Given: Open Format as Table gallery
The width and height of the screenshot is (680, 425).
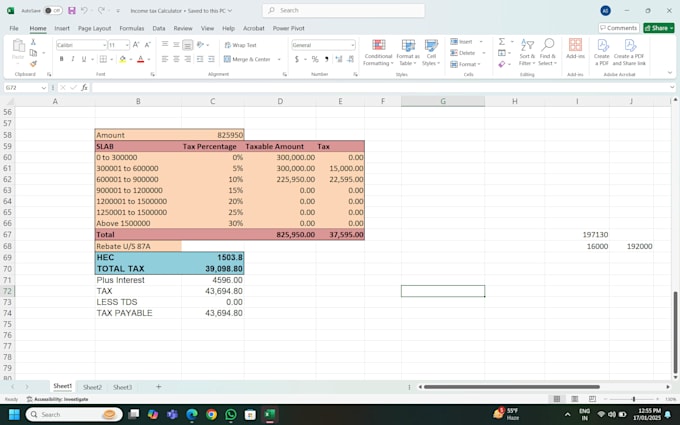Looking at the screenshot, I should [x=408, y=52].
